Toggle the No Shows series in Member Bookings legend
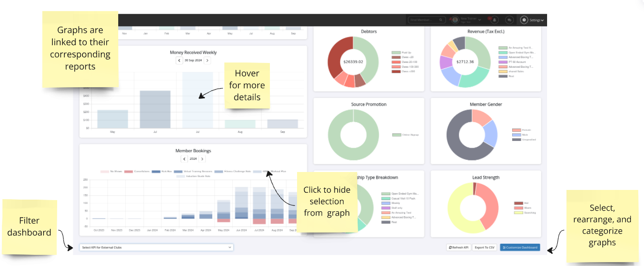Screen dimensions: 644x266 105,172
